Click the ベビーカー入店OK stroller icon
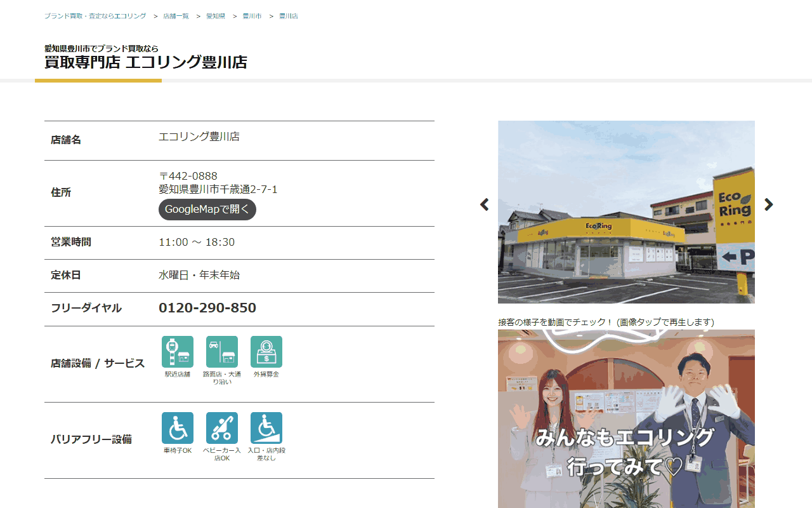The height and width of the screenshot is (508, 812). coord(222,428)
